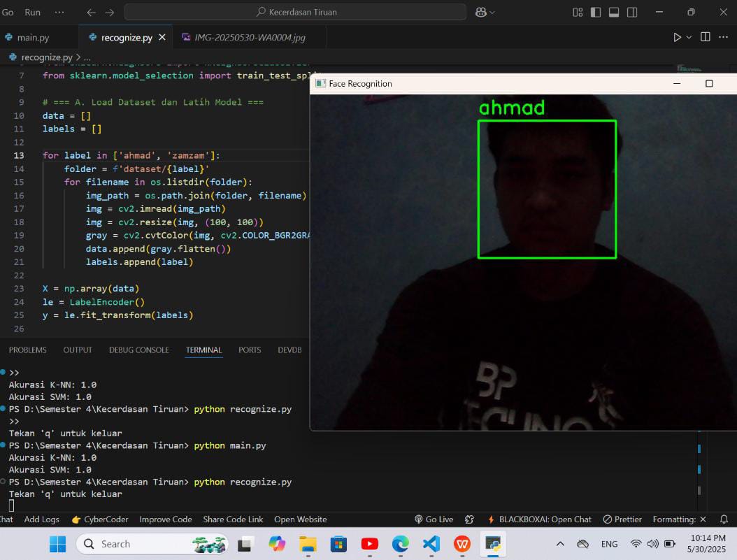Run the Python file with play icon
737x560 pixels.
677,37
